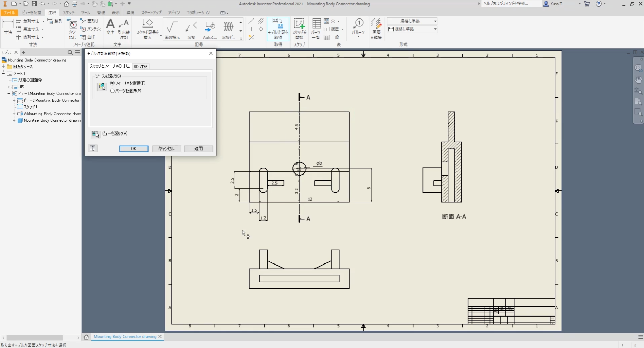Open the 並列寸法 dropdown arrow

pyautogui.click(x=43, y=21)
